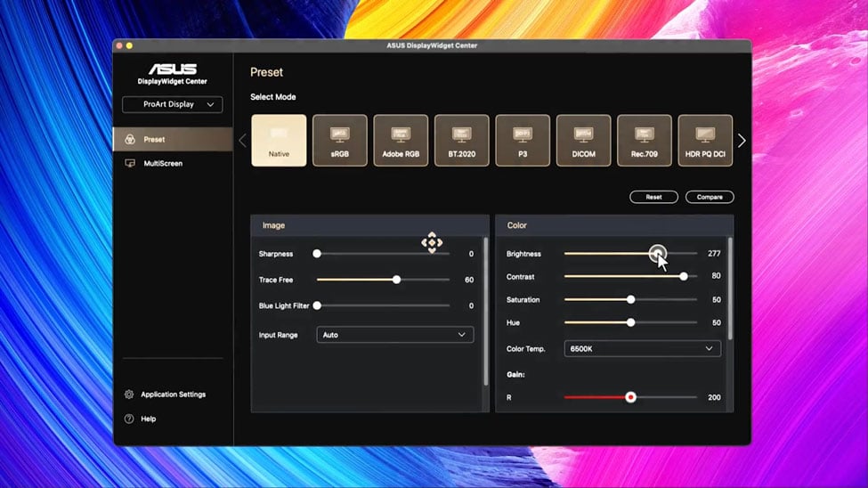Image resolution: width=868 pixels, height=488 pixels.
Task: Click the Color panel header
Action: pyautogui.click(x=614, y=225)
